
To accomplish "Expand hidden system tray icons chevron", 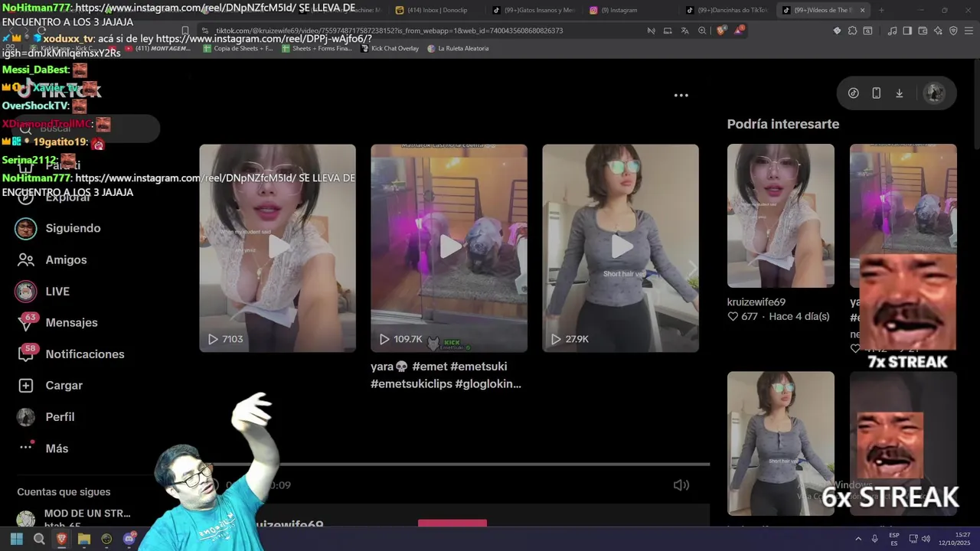I will tap(858, 539).
